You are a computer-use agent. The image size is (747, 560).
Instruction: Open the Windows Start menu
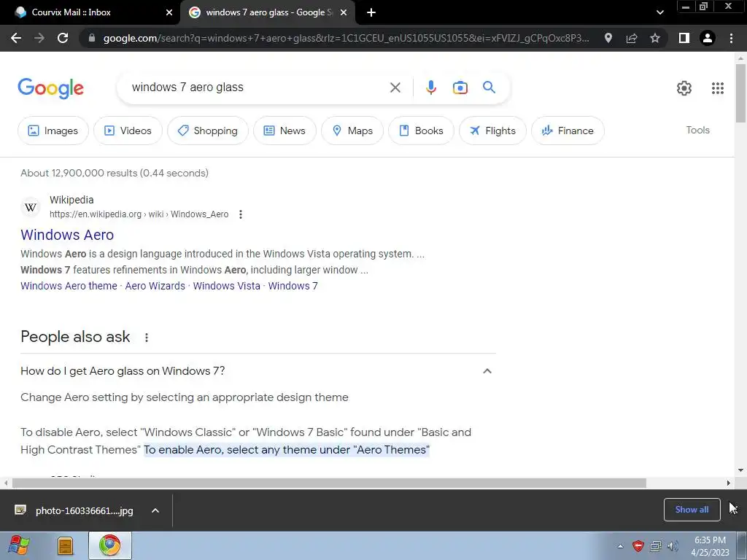[x=18, y=545]
